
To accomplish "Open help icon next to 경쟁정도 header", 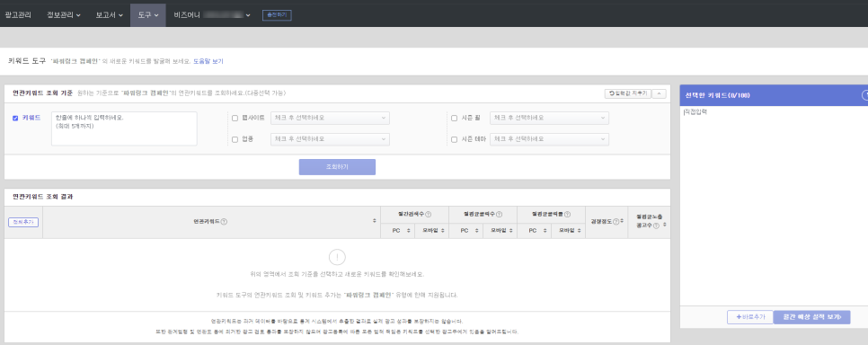I will (616, 222).
